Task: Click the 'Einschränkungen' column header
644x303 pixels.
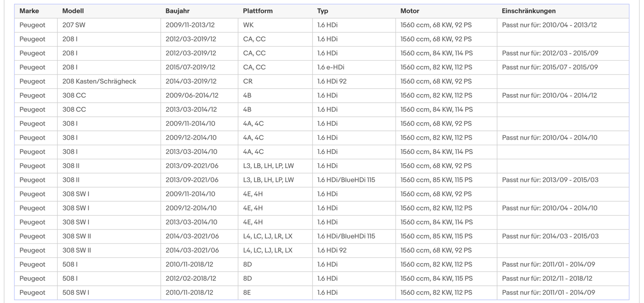Action: point(528,11)
